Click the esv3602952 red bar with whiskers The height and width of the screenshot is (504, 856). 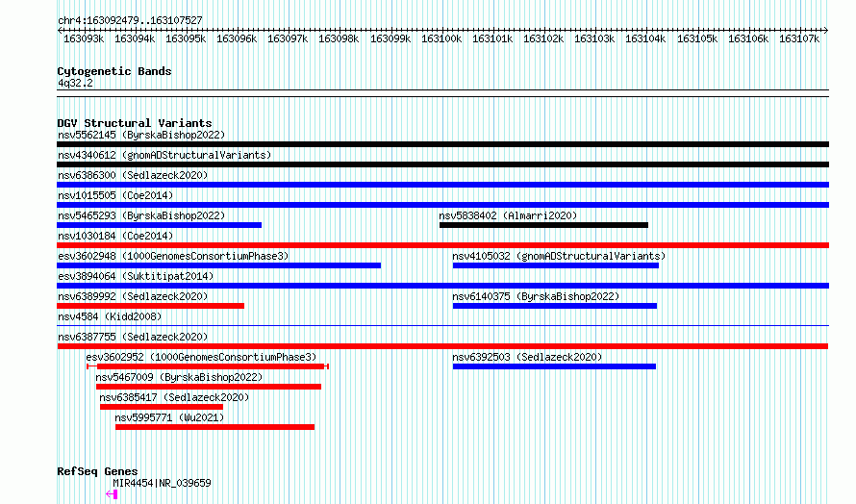click(x=208, y=366)
